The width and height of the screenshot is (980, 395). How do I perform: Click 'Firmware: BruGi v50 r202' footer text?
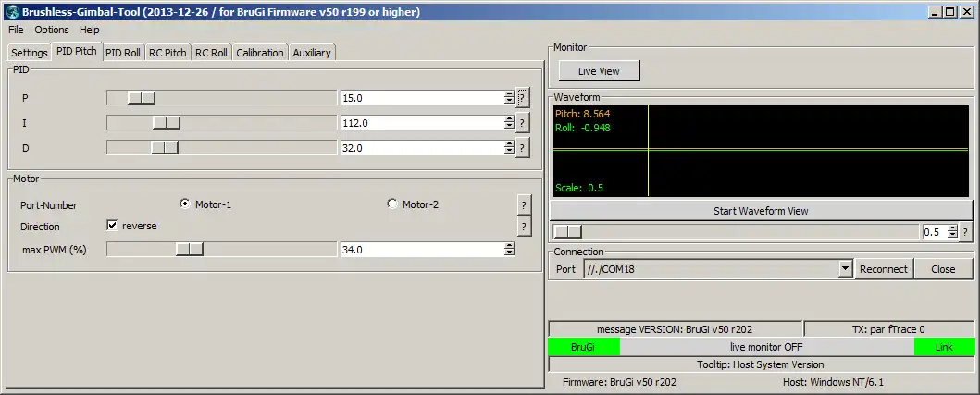click(619, 382)
